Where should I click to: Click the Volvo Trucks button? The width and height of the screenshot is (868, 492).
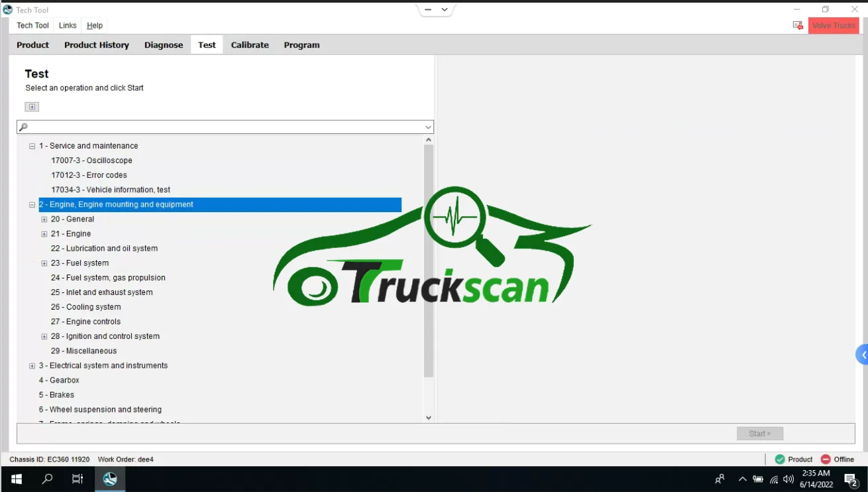[834, 25]
